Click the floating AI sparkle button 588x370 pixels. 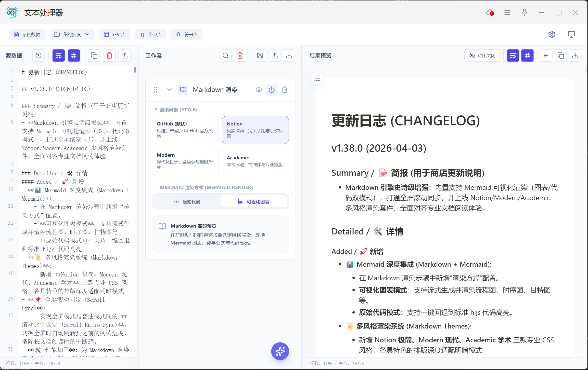[x=280, y=351]
